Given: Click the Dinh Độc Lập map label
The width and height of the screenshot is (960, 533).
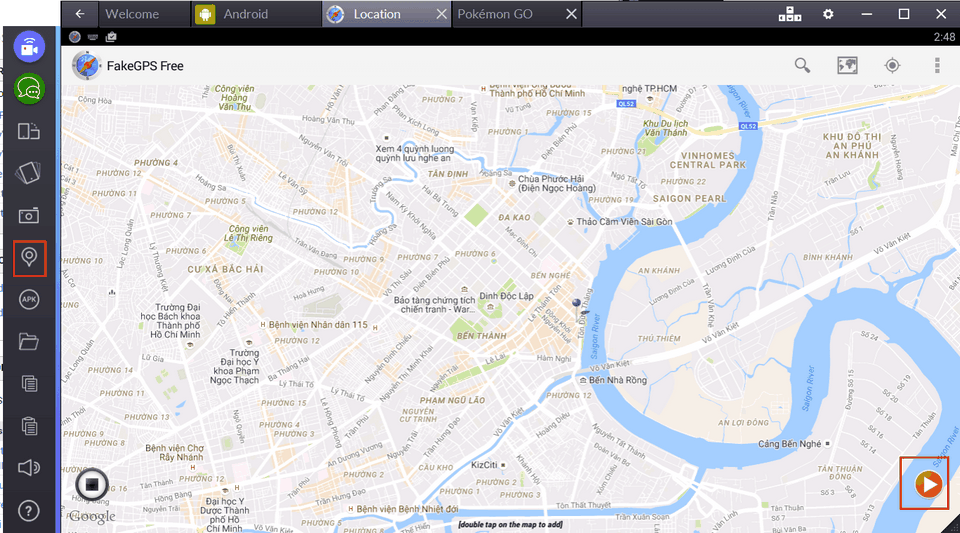Looking at the screenshot, I should (x=506, y=296).
